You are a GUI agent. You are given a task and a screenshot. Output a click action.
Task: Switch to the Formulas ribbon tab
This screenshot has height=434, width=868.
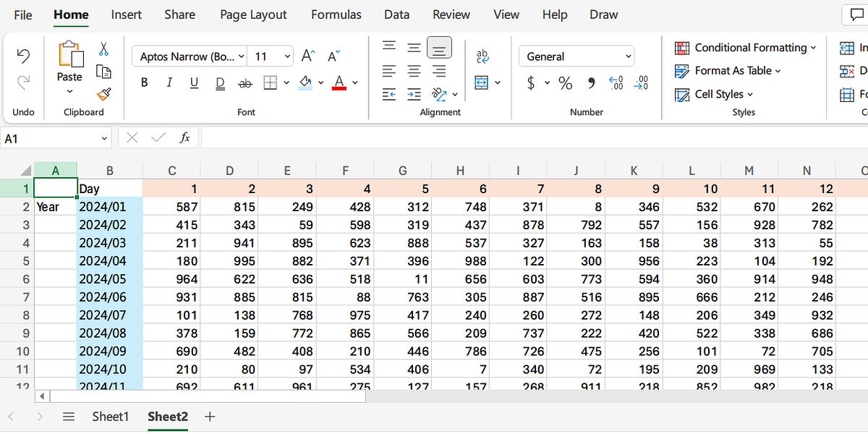[336, 14]
